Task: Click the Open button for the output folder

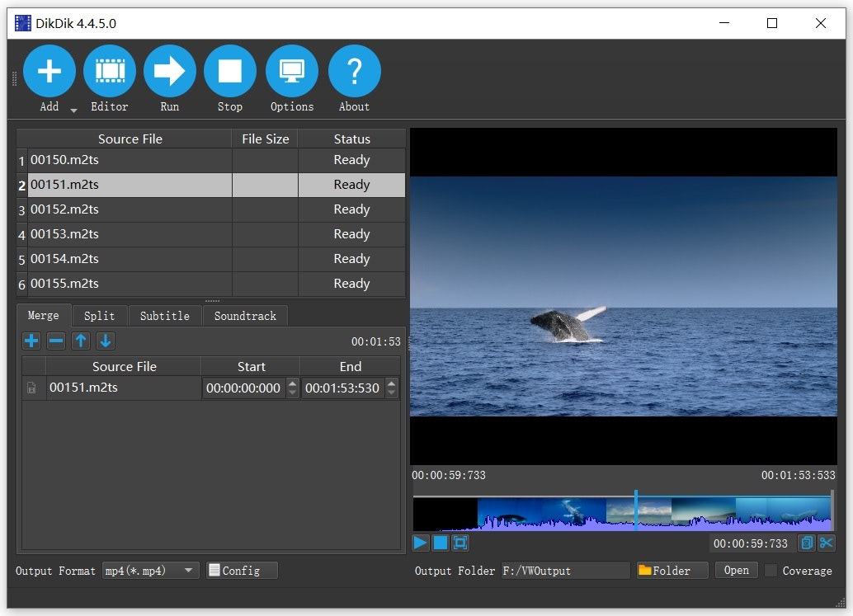Action: 735,570
